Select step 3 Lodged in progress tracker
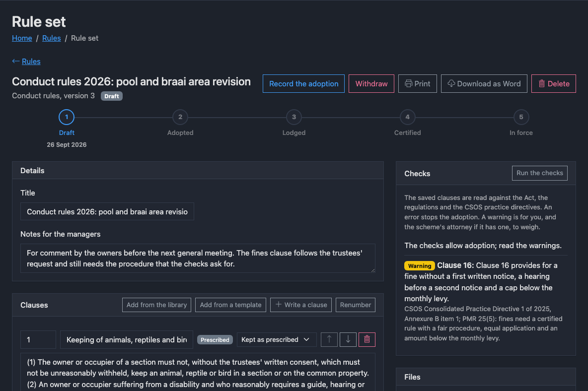This screenshot has width=588, height=391. click(x=294, y=117)
